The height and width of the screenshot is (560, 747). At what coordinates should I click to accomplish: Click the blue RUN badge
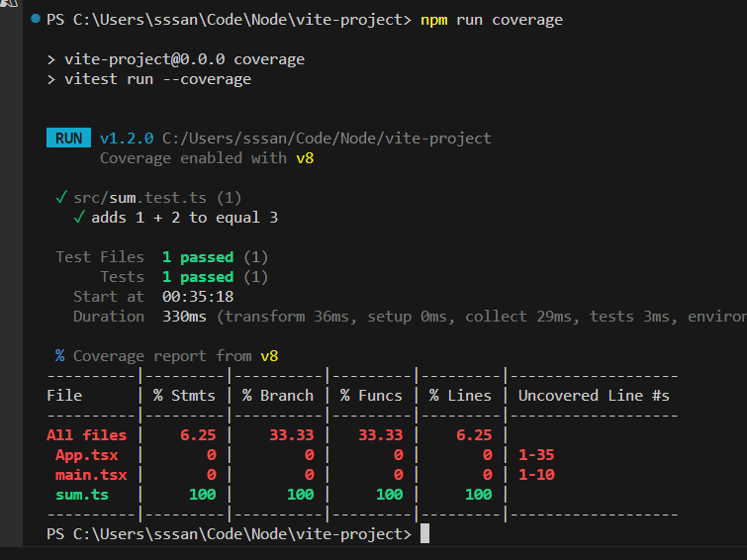coord(68,139)
